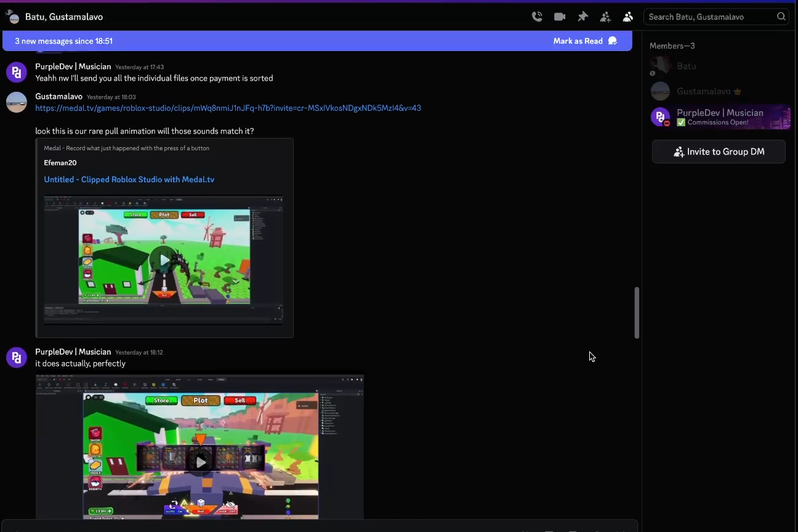Select Gustamalavo in the members list
Screen dimensions: 798x532
[x=719, y=91]
